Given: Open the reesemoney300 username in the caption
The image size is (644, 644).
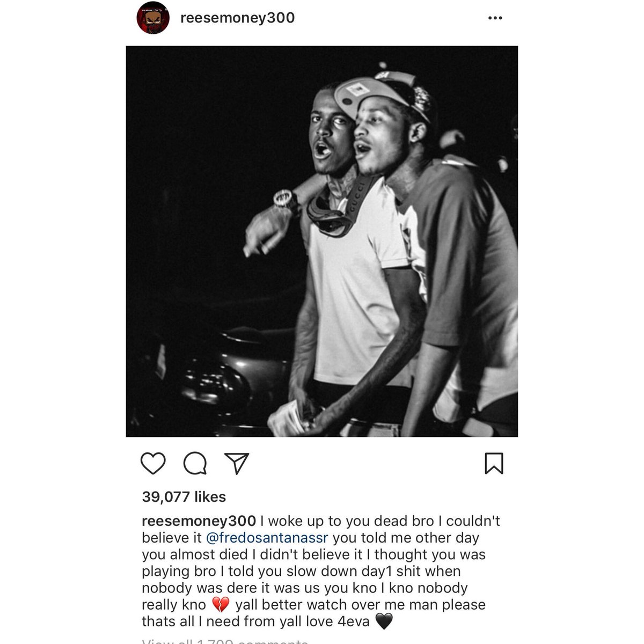Looking at the screenshot, I should tap(199, 521).
